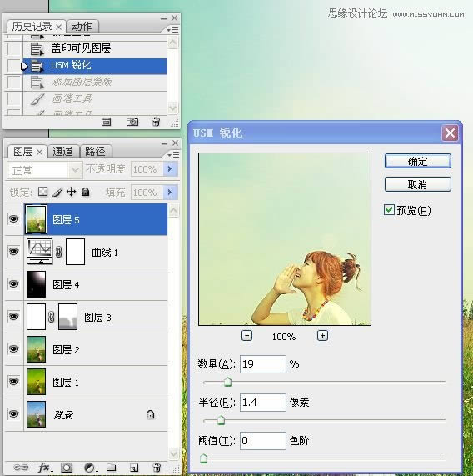Open the history panel flyout menu
473x476 pixels.
pyautogui.click(x=173, y=29)
